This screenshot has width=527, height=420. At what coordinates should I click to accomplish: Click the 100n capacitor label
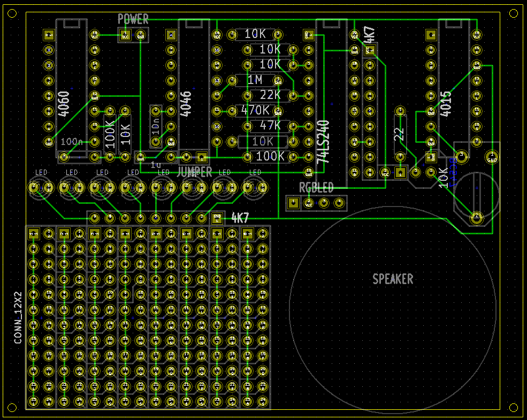tap(72, 142)
